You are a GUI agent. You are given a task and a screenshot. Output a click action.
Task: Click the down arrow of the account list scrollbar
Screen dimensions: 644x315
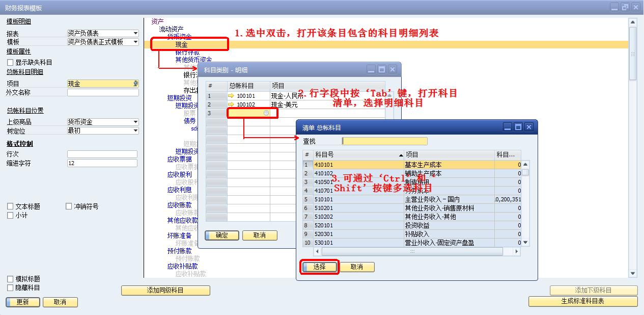[525, 243]
